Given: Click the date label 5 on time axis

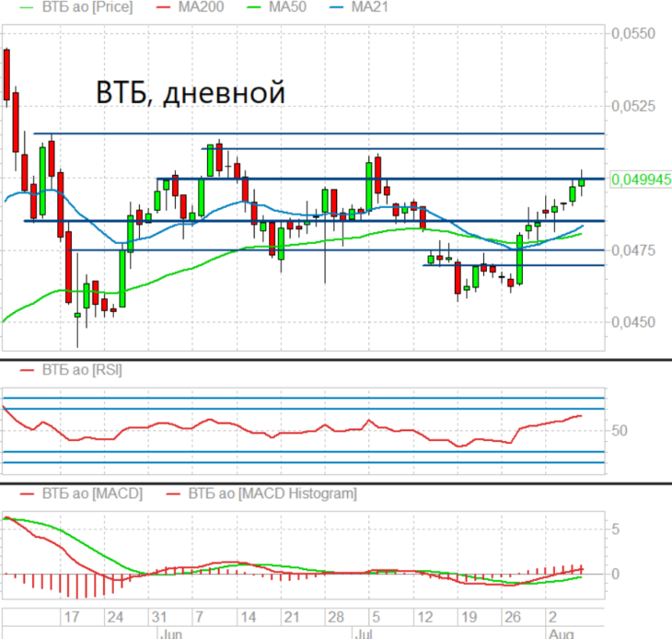Looking at the screenshot, I should (376, 617).
